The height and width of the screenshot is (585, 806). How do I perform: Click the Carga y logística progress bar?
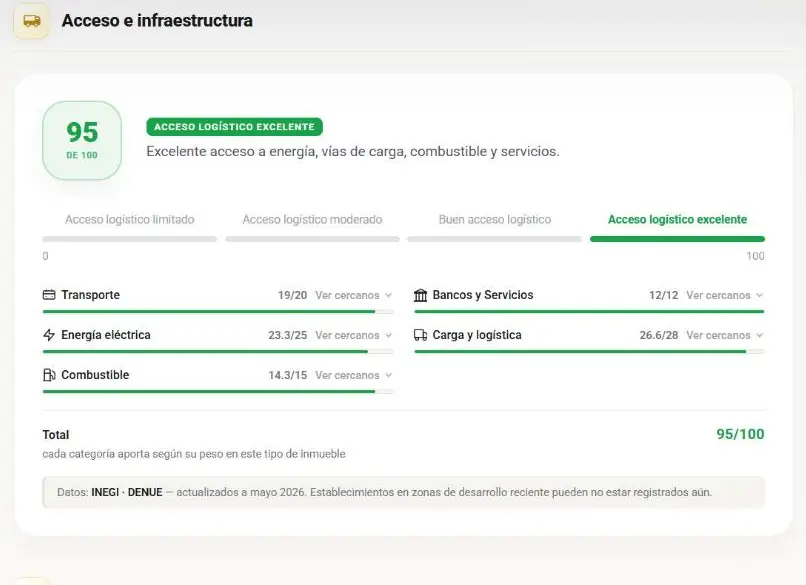(x=589, y=352)
